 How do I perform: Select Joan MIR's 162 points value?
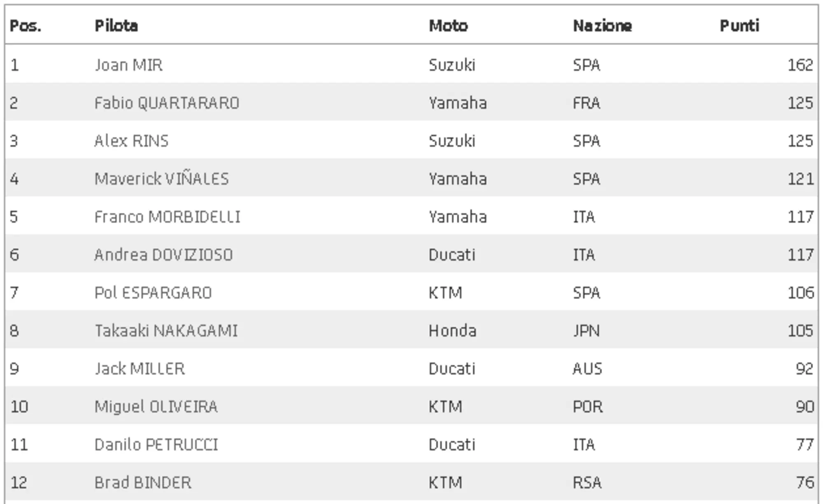point(800,65)
